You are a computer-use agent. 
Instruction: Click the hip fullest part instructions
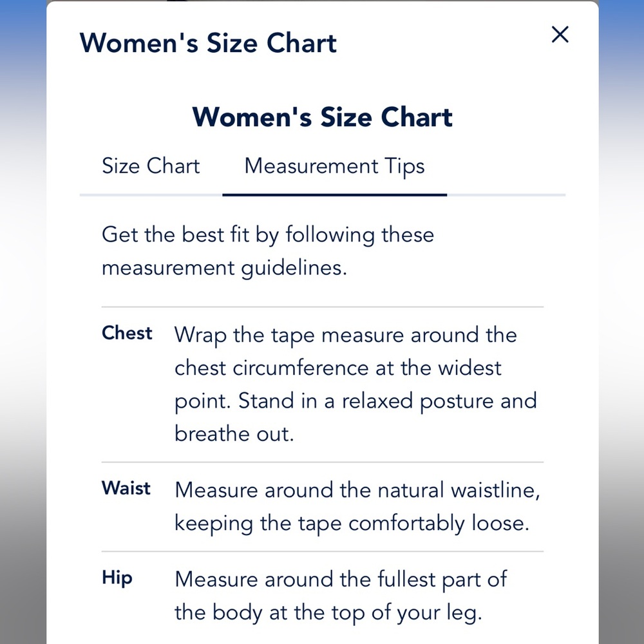point(341,596)
